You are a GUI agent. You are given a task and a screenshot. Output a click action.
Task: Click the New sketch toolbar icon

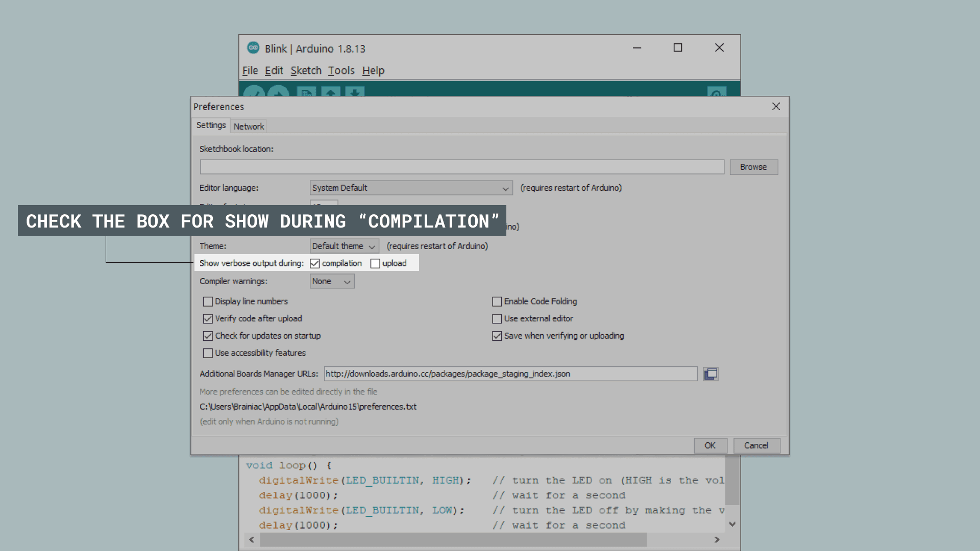click(306, 92)
